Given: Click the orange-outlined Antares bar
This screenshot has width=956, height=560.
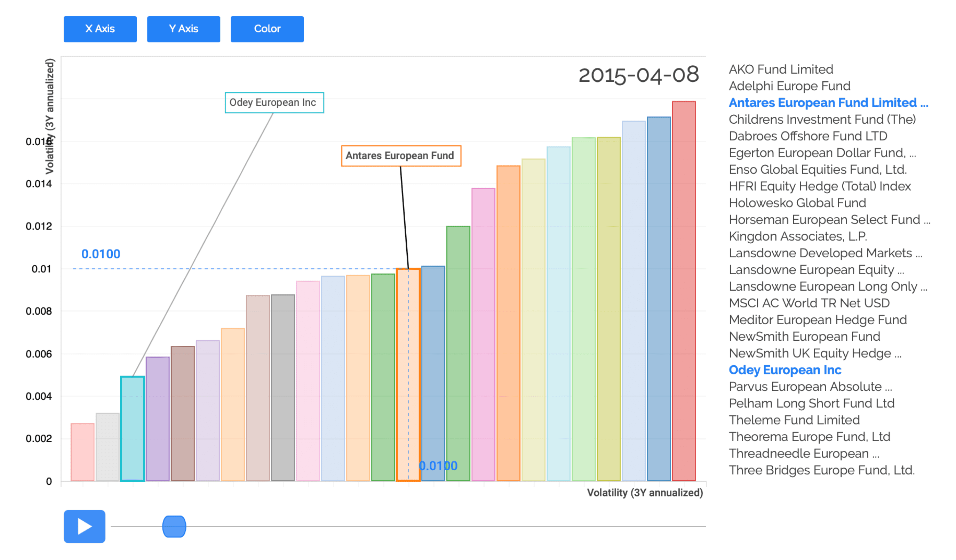Looking at the screenshot, I should (408, 375).
